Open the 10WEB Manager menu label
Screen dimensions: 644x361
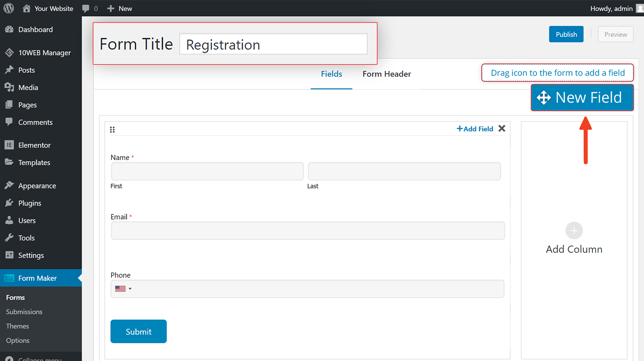45,53
